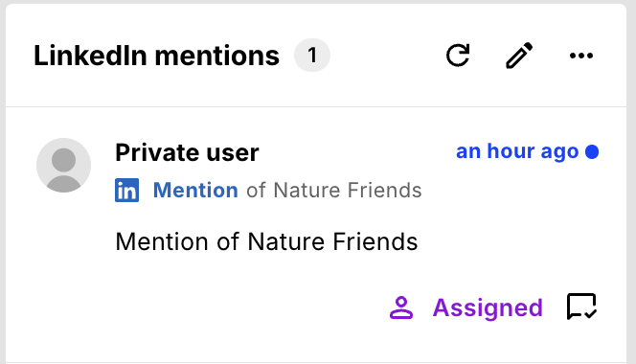Toggle the blue unread dot indicator
Screen dimensions: 636x364
[592, 151]
